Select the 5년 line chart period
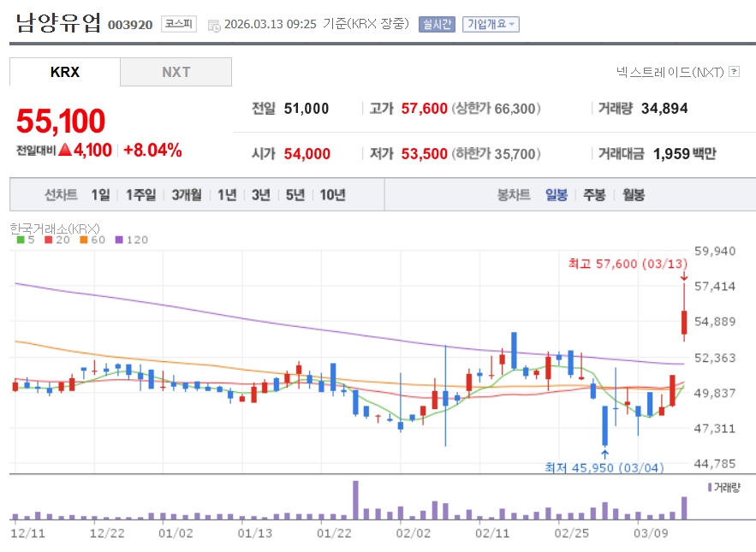756x552 pixels. tap(295, 195)
